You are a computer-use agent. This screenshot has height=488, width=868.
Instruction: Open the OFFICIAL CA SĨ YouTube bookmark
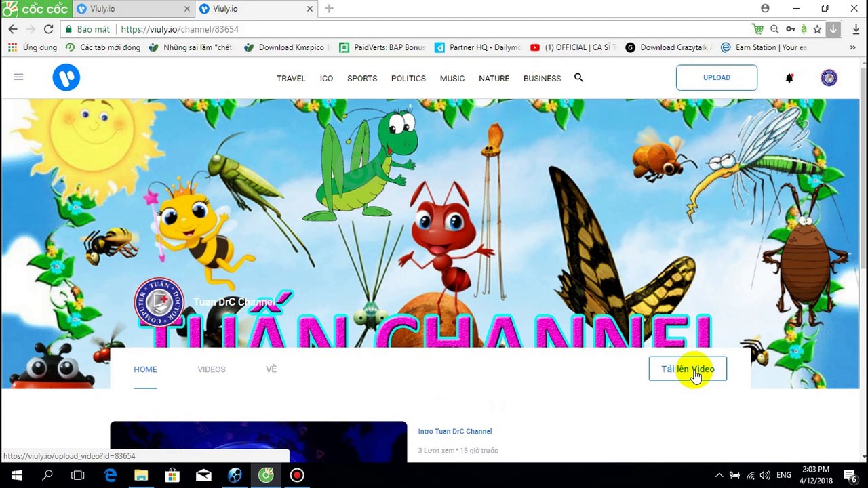coord(574,47)
